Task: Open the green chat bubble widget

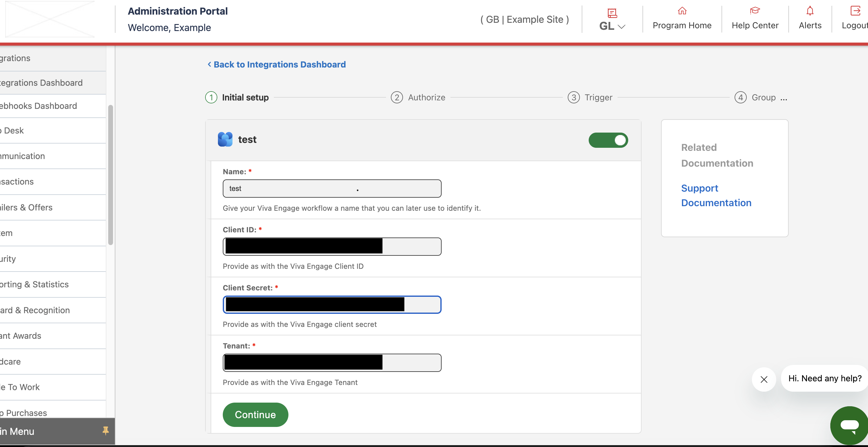Action: click(x=849, y=425)
